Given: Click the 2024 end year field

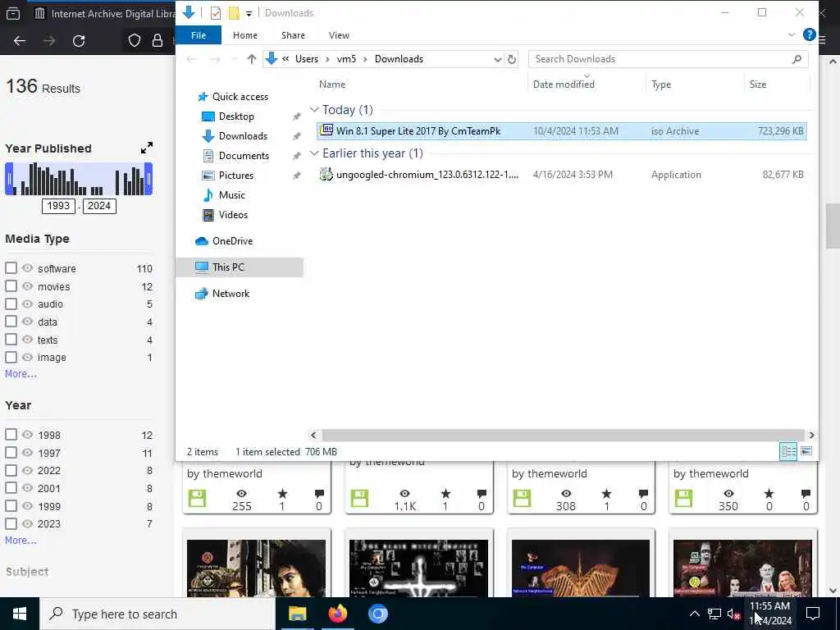Looking at the screenshot, I should (x=99, y=206).
